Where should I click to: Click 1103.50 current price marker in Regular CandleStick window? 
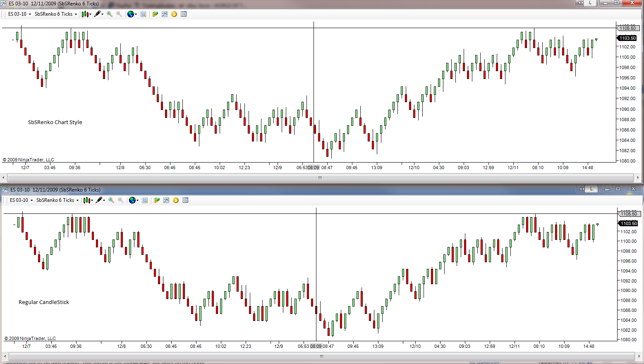point(628,223)
